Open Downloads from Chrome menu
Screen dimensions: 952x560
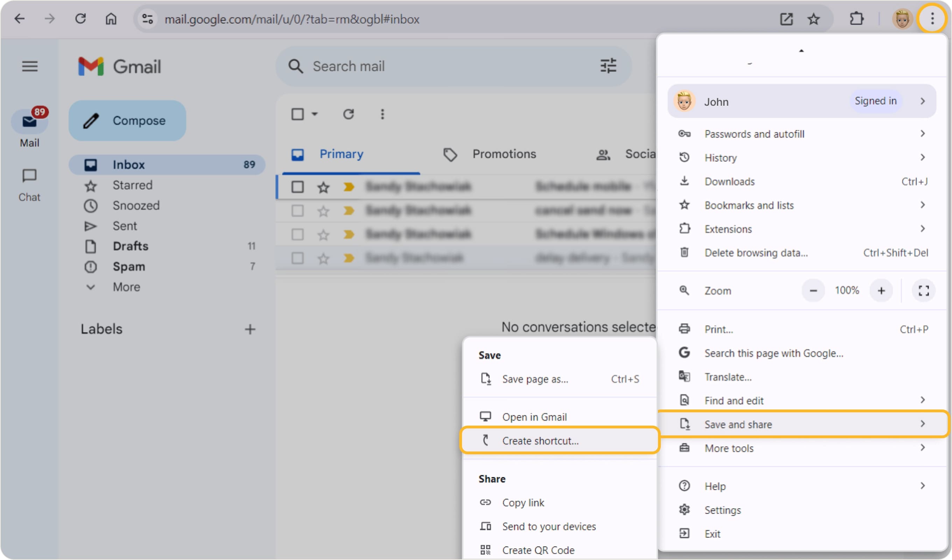[x=802, y=181]
